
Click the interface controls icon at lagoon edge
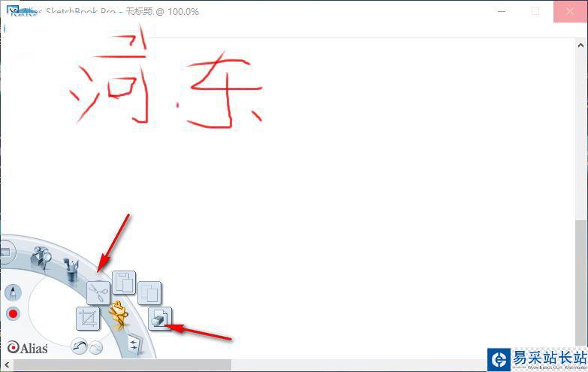7,252
